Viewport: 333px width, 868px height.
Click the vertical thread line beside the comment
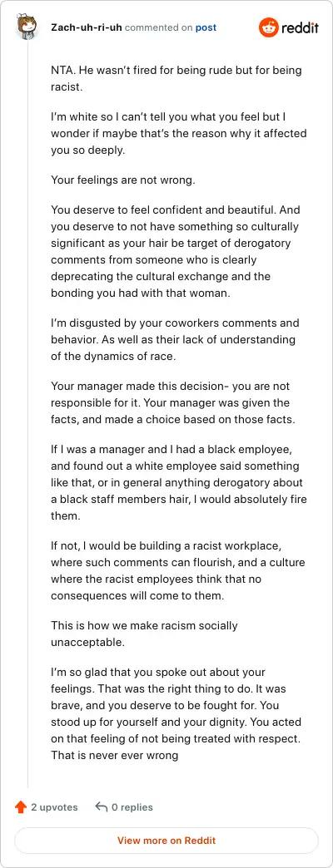(27, 413)
